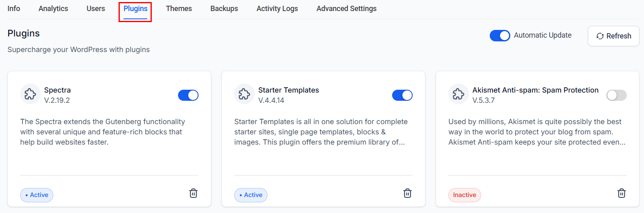Switch off Automatic Update
This screenshot has height=213, width=644.
500,36
